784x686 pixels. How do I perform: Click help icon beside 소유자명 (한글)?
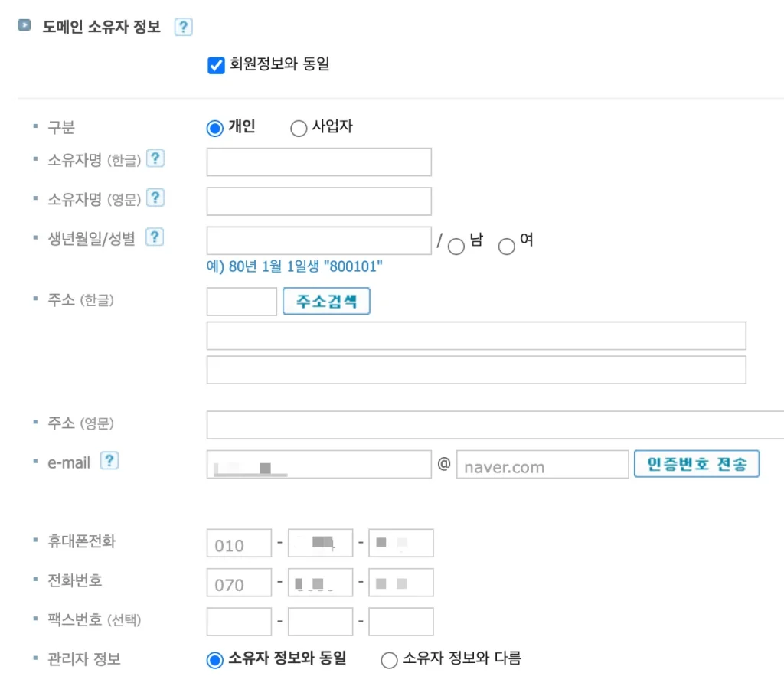click(155, 159)
